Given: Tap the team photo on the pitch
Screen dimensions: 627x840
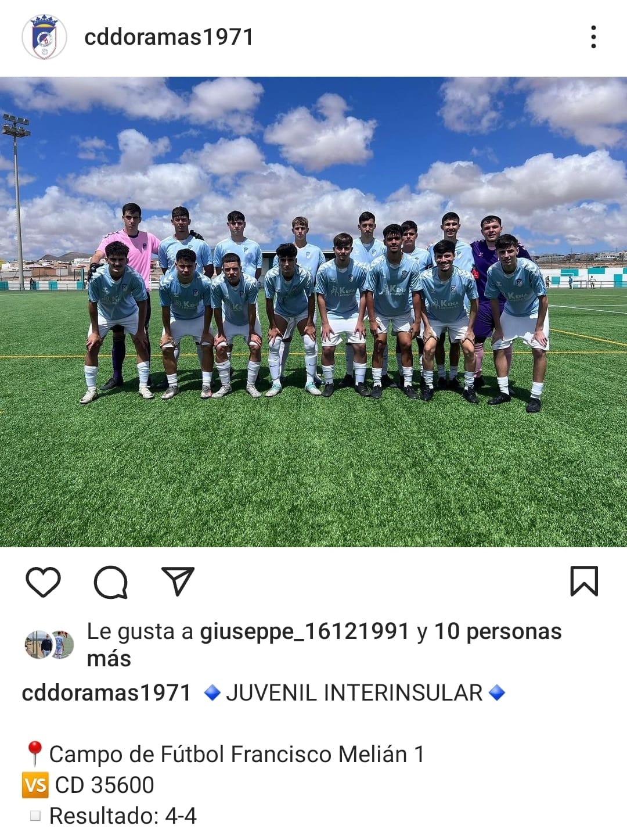Looking at the screenshot, I should click(313, 312).
